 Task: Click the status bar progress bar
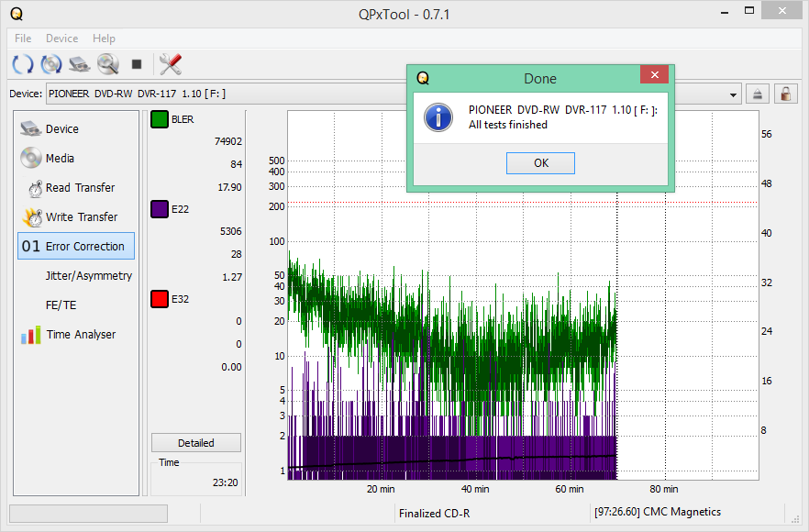point(88,514)
